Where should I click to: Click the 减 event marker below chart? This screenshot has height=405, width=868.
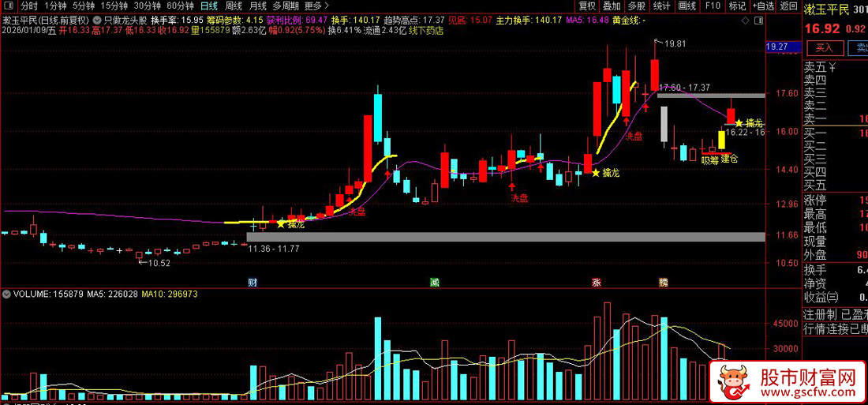pos(435,282)
